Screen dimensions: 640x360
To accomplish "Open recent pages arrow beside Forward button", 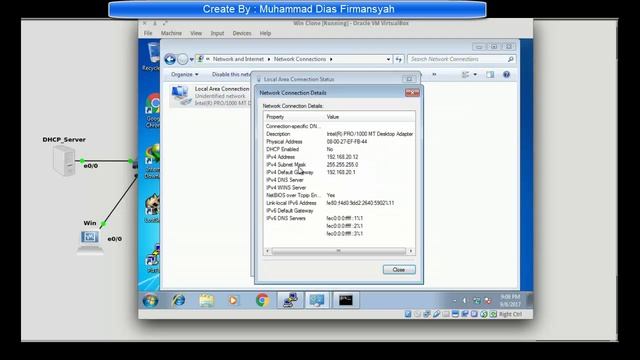I will (x=191, y=60).
